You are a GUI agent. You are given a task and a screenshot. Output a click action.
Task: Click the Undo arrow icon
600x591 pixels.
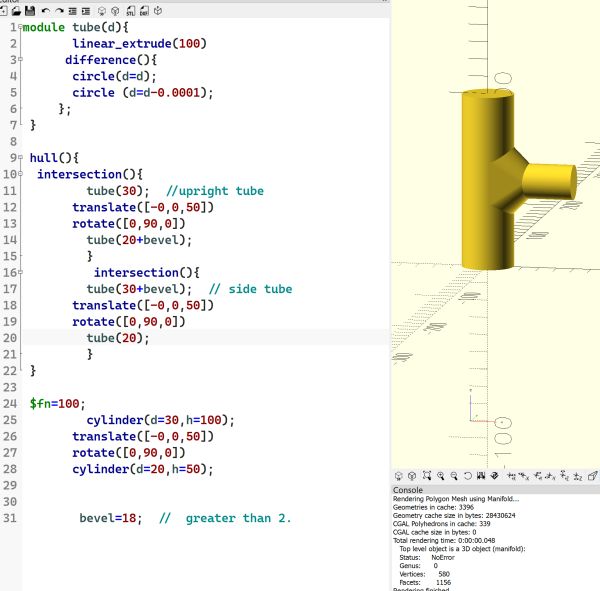pos(45,10)
